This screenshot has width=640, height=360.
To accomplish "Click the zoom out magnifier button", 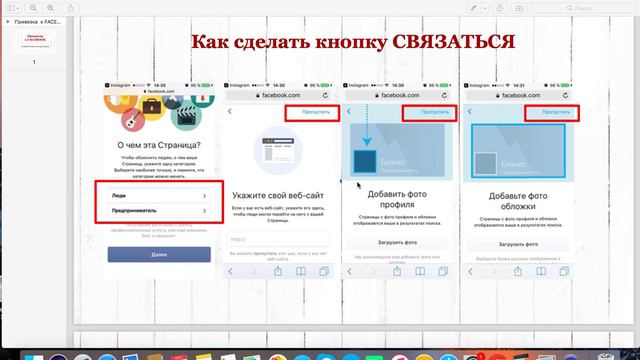I will [33, 8].
